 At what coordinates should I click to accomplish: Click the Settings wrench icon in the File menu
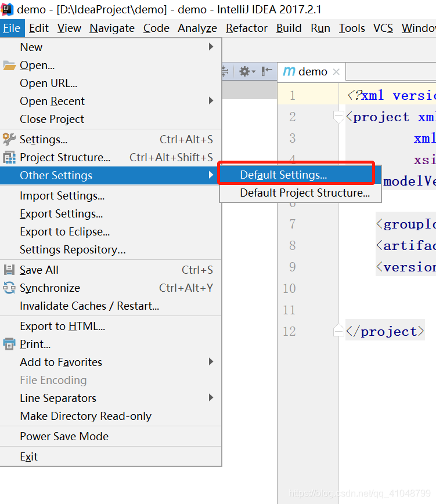(x=10, y=139)
